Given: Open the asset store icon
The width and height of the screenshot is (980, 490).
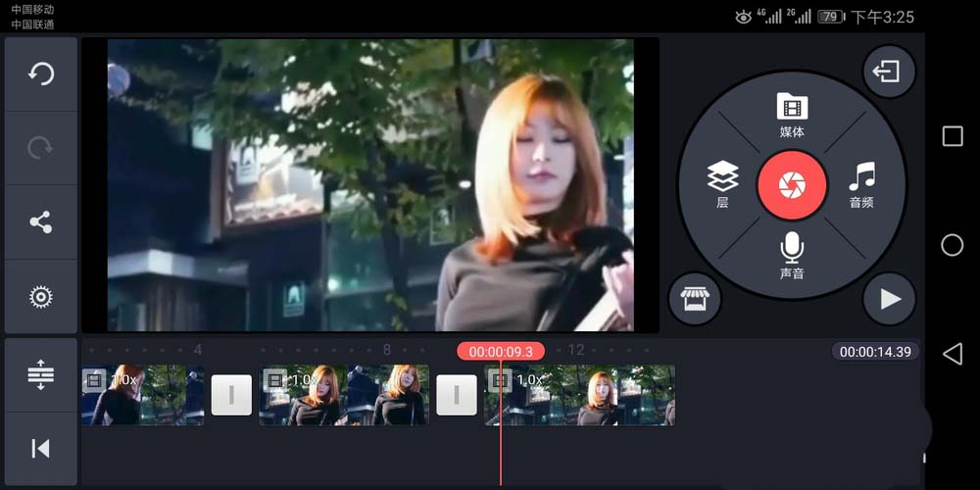Looking at the screenshot, I should pos(694,299).
